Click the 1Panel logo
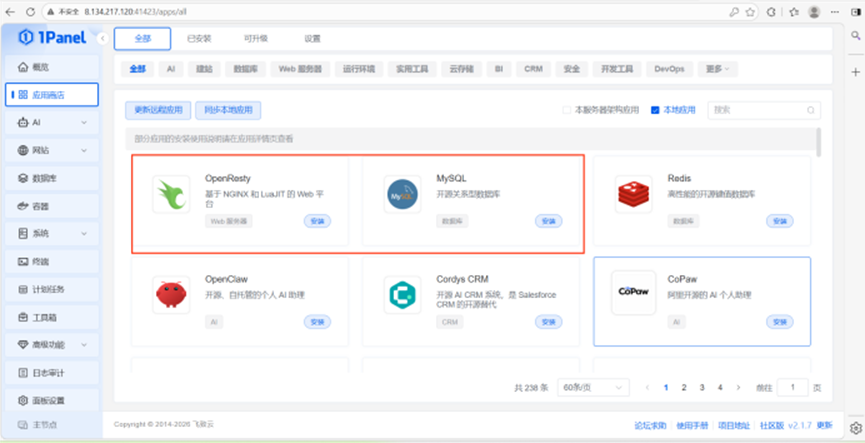 pyautogui.click(x=52, y=38)
